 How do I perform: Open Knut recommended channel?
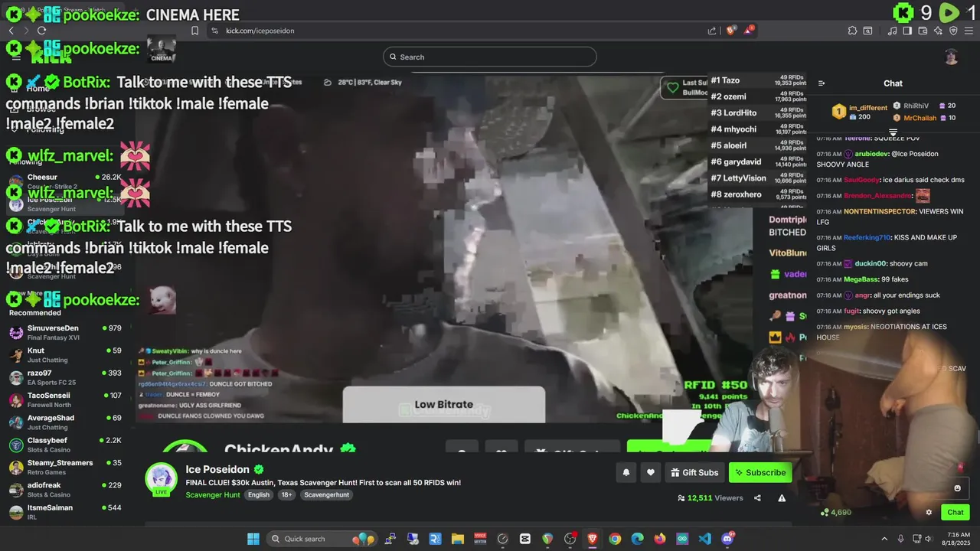(65, 355)
